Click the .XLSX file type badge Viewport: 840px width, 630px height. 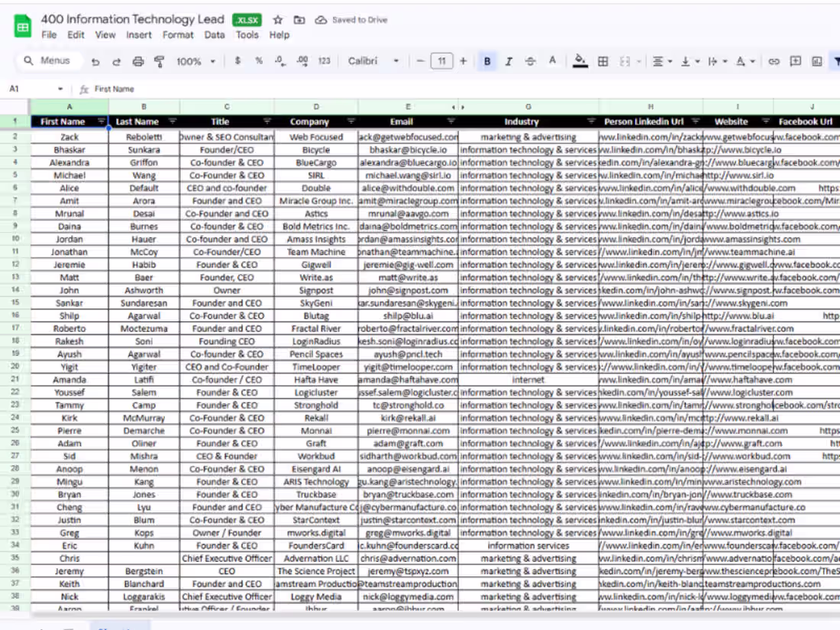[x=247, y=20]
